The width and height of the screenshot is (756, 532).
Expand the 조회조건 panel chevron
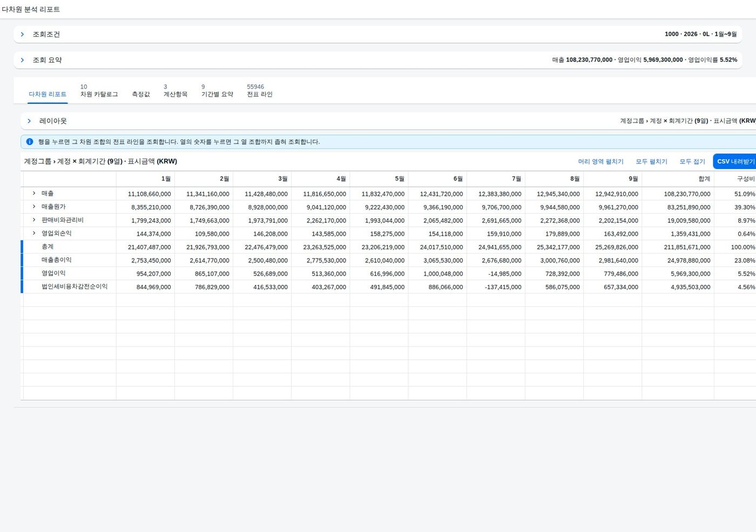22,35
